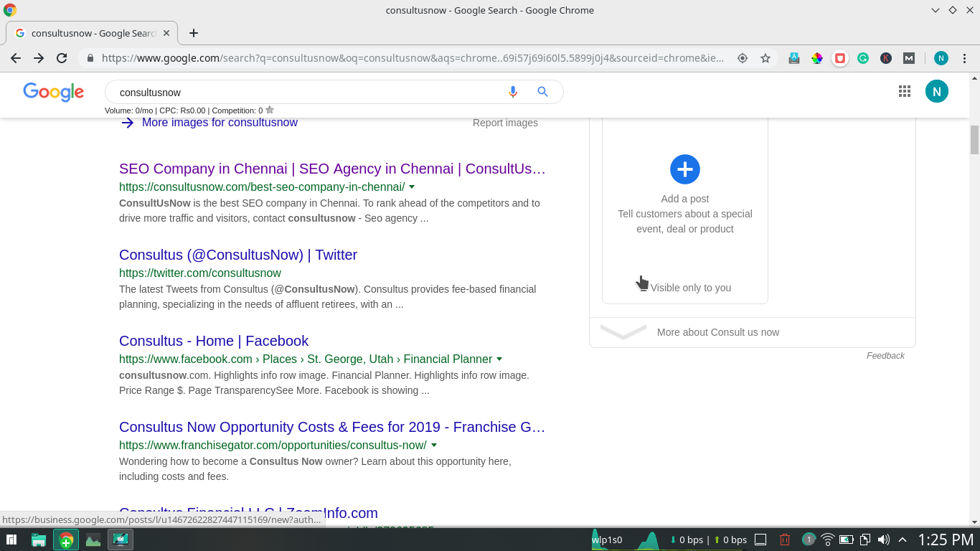Click the wlp1s0 network speed monitor
Screen dimensions: 980x551
(669, 540)
